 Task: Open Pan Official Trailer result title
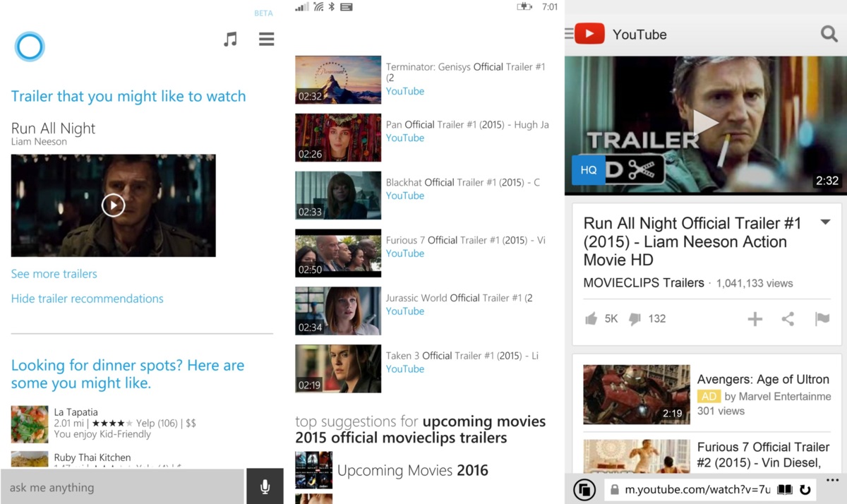point(467,125)
